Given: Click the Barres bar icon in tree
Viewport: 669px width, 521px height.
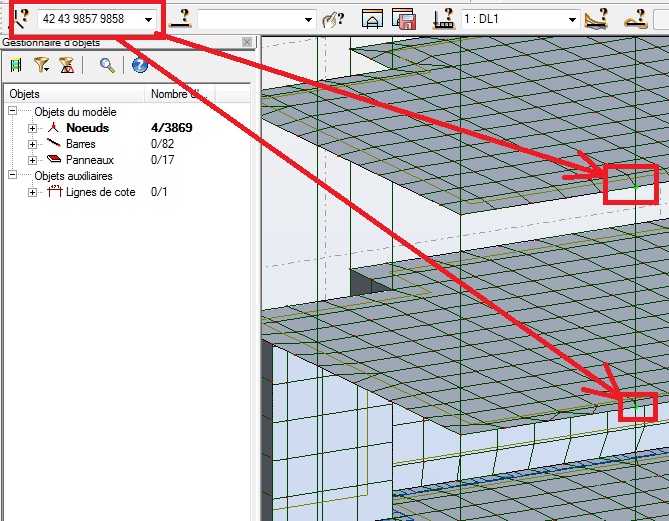Looking at the screenshot, I should pyautogui.click(x=54, y=143).
